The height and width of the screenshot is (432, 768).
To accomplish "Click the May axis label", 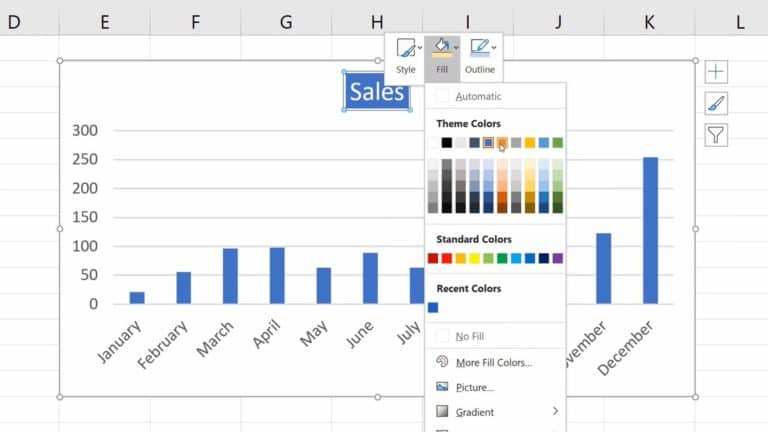I will [x=313, y=333].
